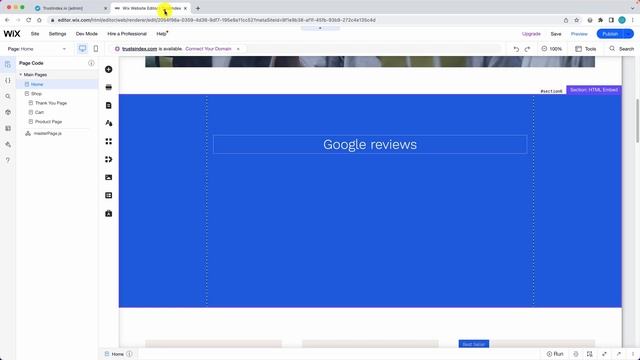Select the Google reviews text element
This screenshot has height=360, width=640.
pos(370,144)
